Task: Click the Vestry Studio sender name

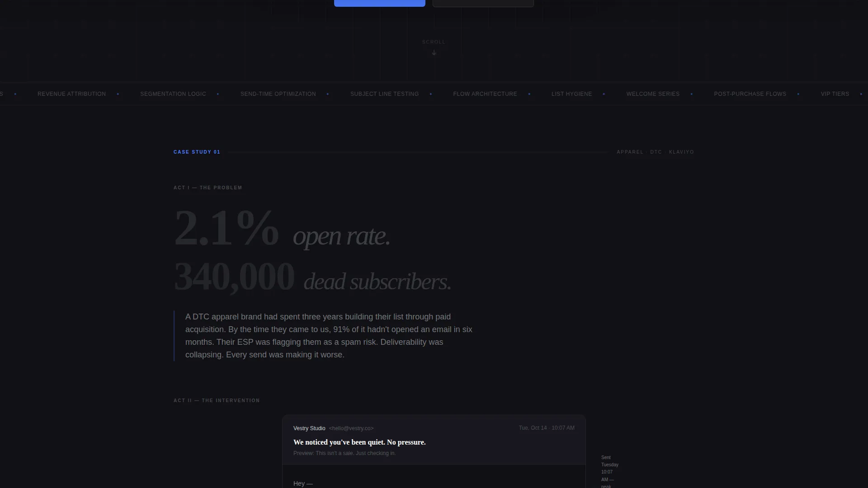Action: [309, 428]
